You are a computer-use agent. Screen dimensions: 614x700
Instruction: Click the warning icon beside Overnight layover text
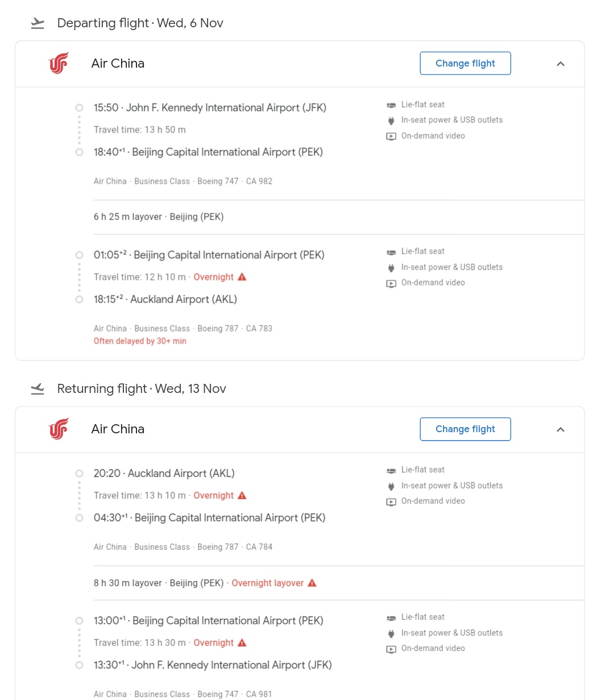tap(312, 582)
